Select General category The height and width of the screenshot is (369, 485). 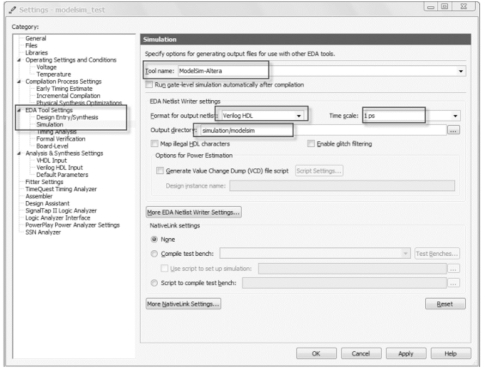[36, 38]
